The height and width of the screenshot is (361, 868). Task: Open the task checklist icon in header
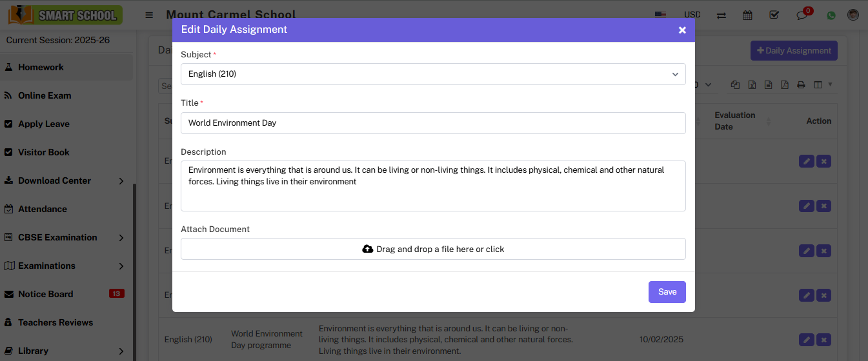774,15
